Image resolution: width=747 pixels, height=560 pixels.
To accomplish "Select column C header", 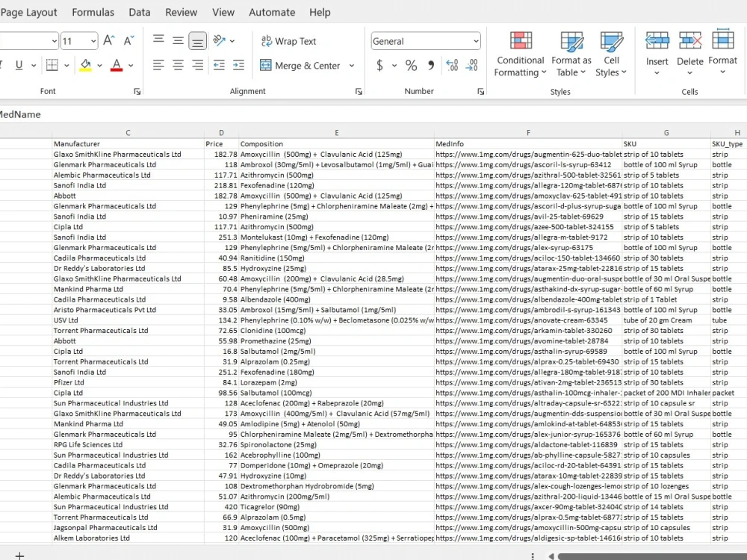I will [128, 133].
